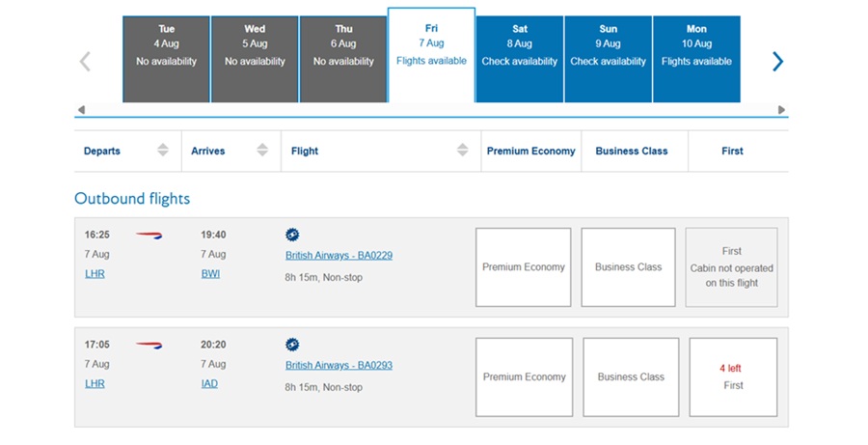
Task: Select the Mon 10 Aug date tab
Action: pyautogui.click(x=696, y=59)
